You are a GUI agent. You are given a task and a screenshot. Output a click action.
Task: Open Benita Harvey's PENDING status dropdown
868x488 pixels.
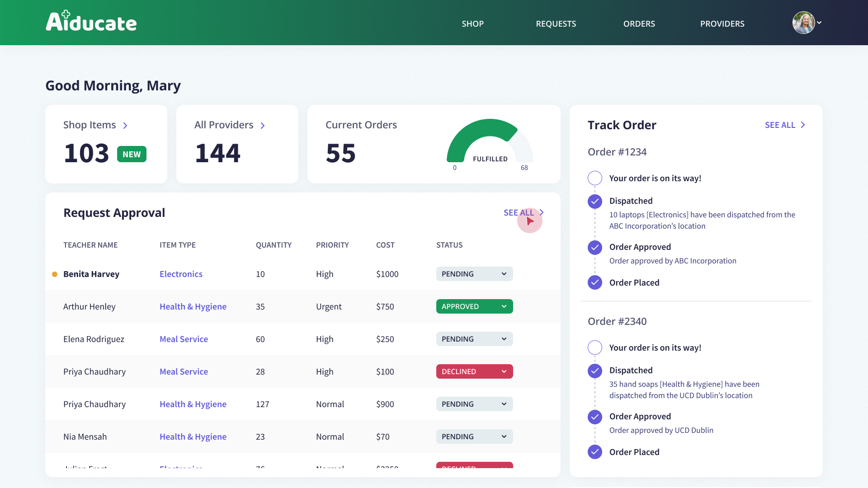[x=474, y=274]
